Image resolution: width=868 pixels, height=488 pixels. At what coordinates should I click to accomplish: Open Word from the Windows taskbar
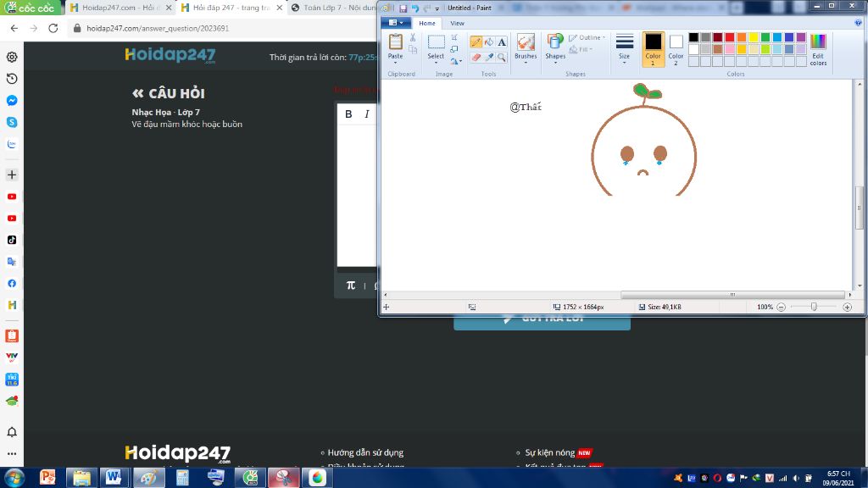click(x=114, y=477)
